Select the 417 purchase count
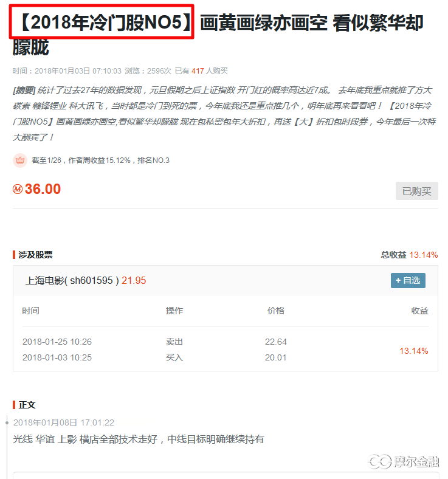 coord(198,71)
